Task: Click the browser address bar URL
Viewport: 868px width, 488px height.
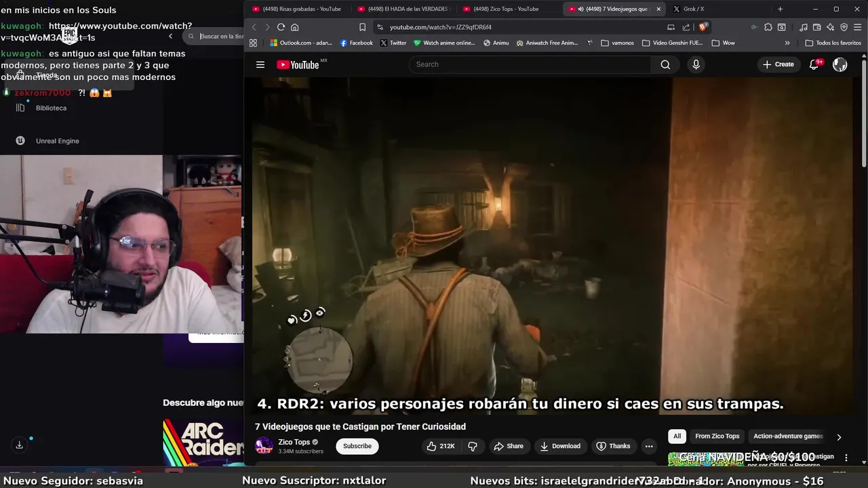Action: (440, 27)
